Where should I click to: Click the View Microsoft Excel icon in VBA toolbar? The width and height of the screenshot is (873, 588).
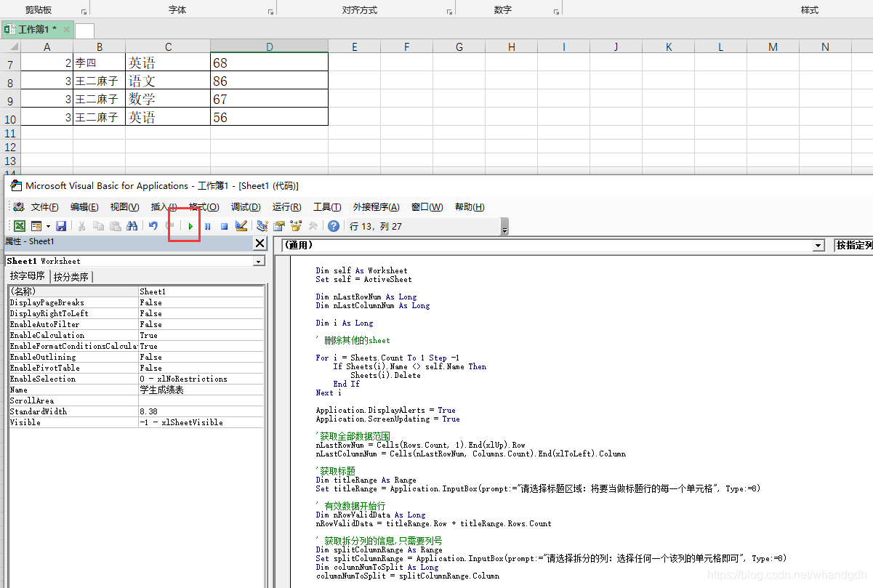coord(20,226)
